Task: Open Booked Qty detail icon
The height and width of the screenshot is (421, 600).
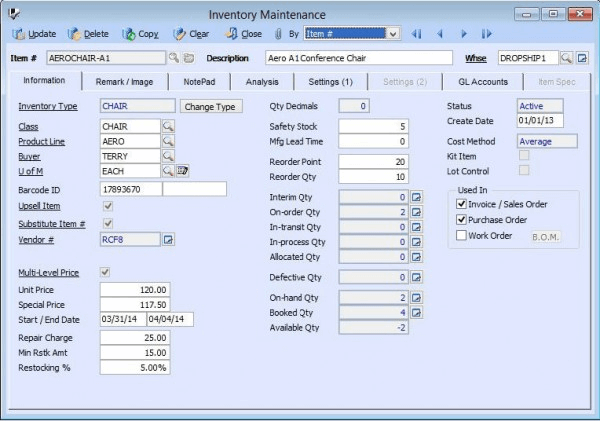Action: [x=416, y=313]
